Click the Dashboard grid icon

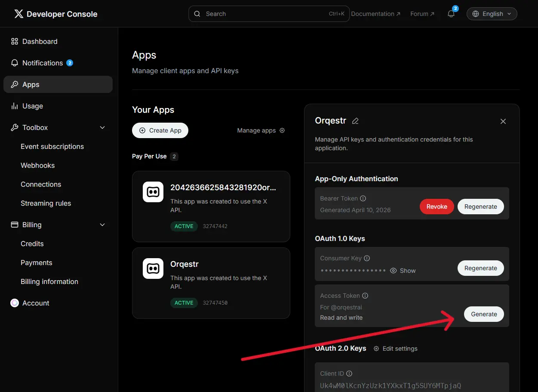(x=15, y=41)
